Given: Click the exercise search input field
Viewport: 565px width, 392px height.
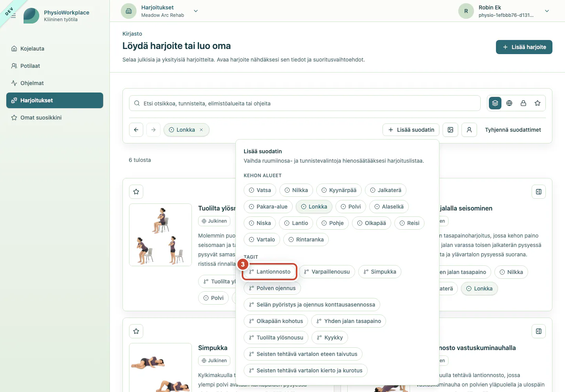Looking at the screenshot, I should (305, 103).
